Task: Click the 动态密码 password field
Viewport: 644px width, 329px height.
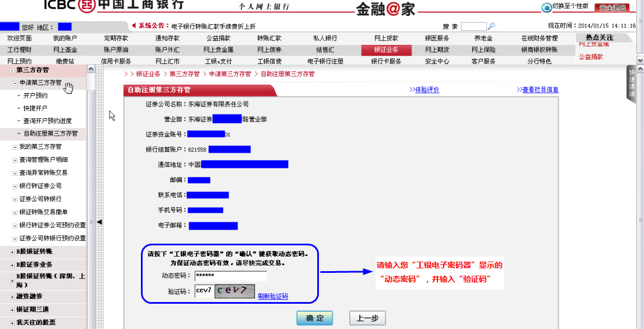Action: point(231,276)
